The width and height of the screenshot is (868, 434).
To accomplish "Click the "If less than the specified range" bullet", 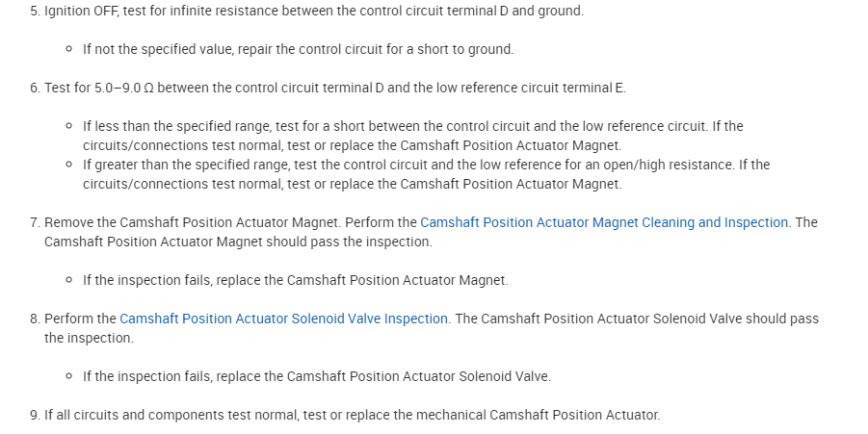I will click(x=412, y=126).
